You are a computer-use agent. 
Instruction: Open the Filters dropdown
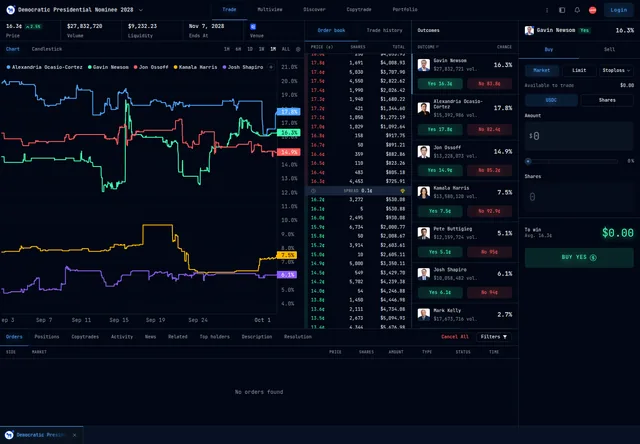(x=493, y=337)
